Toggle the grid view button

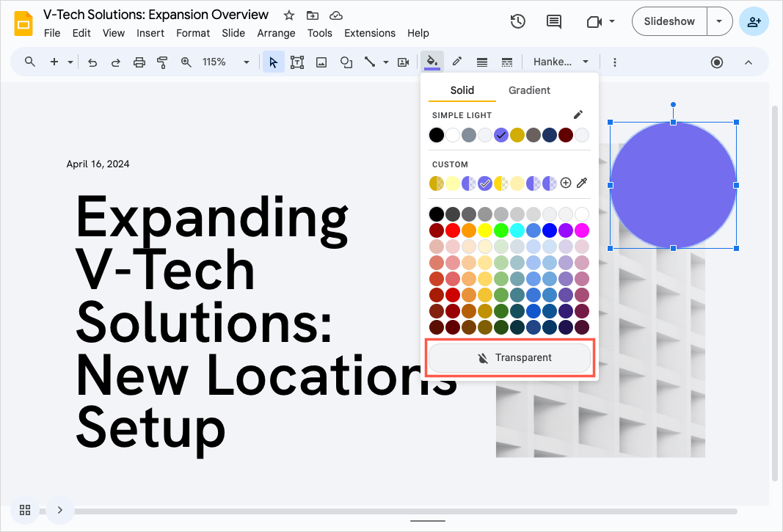pyautogui.click(x=25, y=510)
